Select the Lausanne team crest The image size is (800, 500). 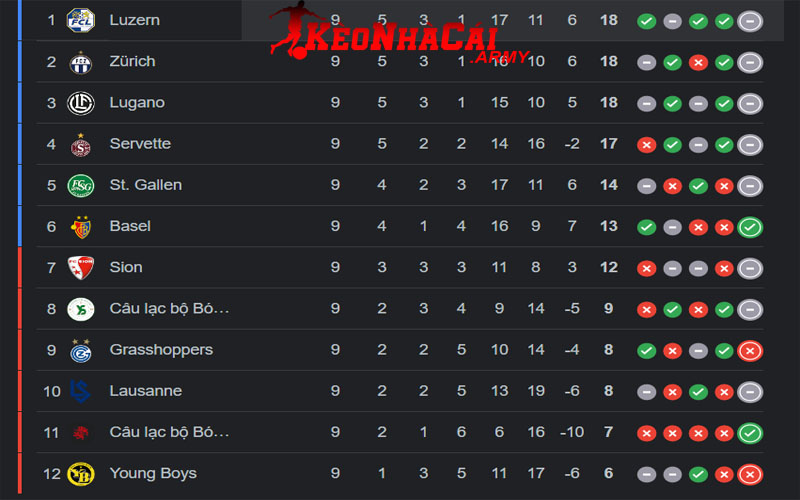coord(80,392)
